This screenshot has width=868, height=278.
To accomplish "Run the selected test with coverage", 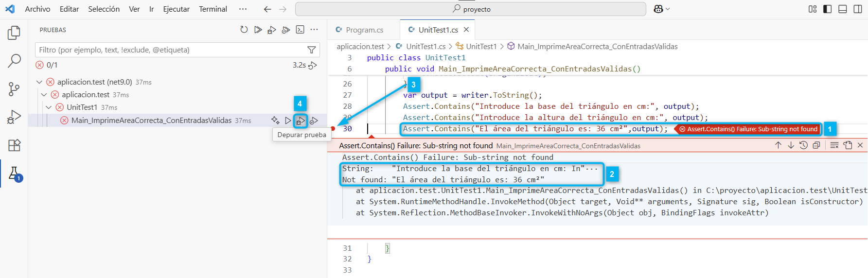I will click(314, 121).
